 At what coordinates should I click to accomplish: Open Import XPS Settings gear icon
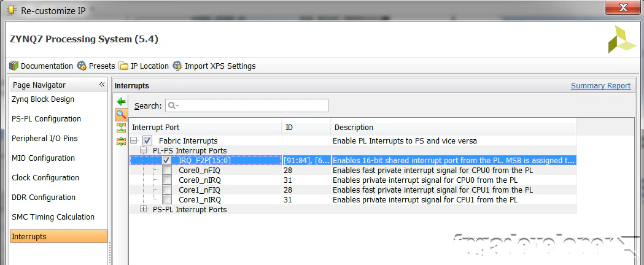(x=177, y=66)
